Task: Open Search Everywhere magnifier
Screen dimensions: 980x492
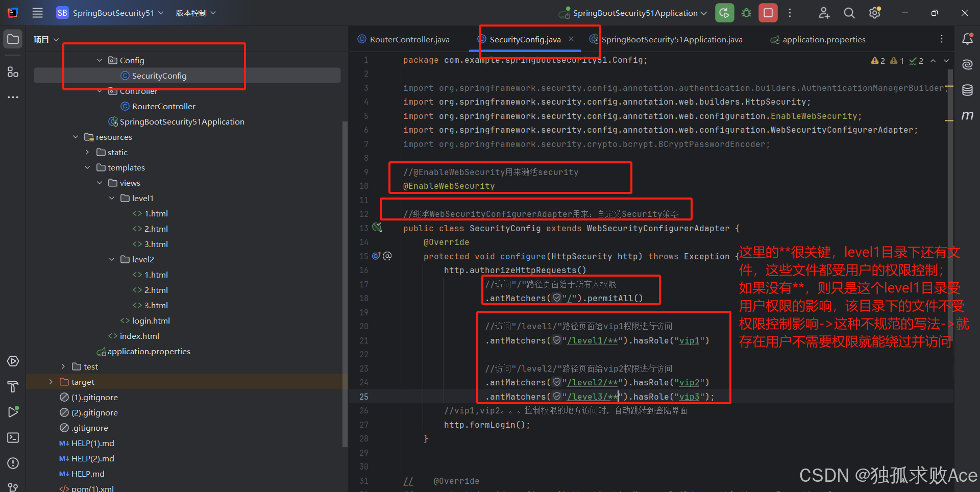Action: pyautogui.click(x=849, y=13)
